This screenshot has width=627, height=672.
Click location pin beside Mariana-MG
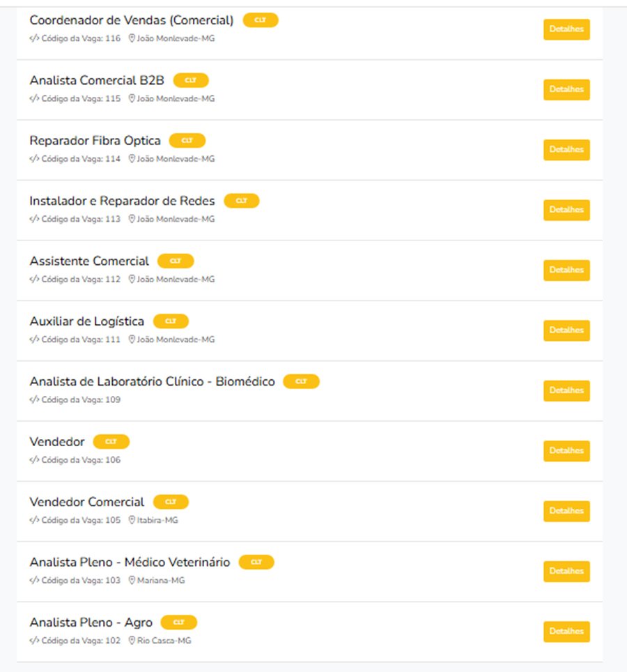[x=132, y=580]
